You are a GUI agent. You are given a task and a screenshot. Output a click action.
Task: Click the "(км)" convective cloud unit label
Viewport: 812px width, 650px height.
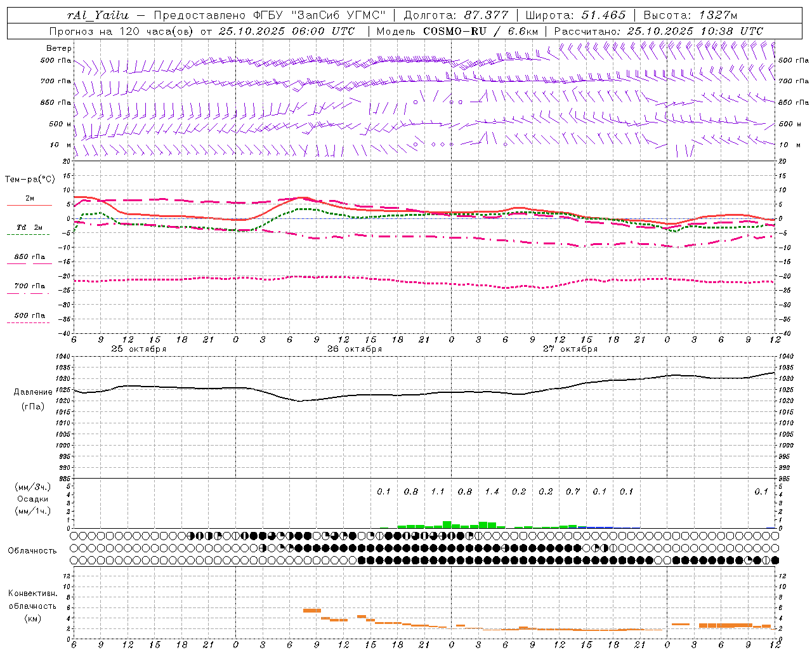pyautogui.click(x=33, y=618)
